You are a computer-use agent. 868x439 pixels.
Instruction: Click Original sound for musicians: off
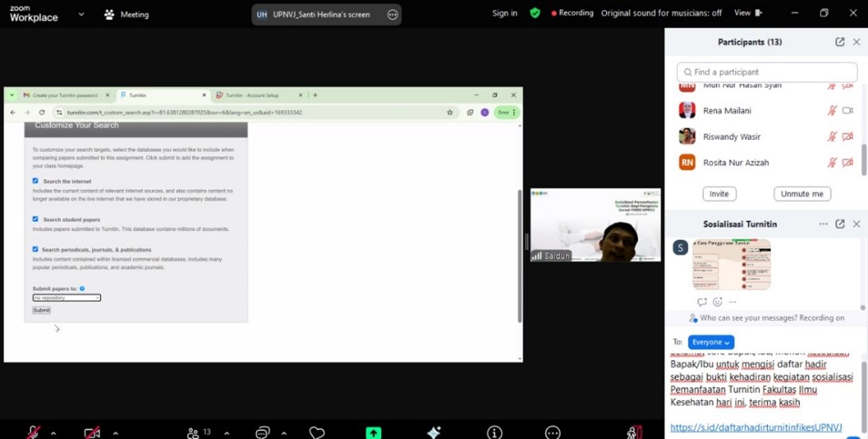pyautogui.click(x=661, y=13)
